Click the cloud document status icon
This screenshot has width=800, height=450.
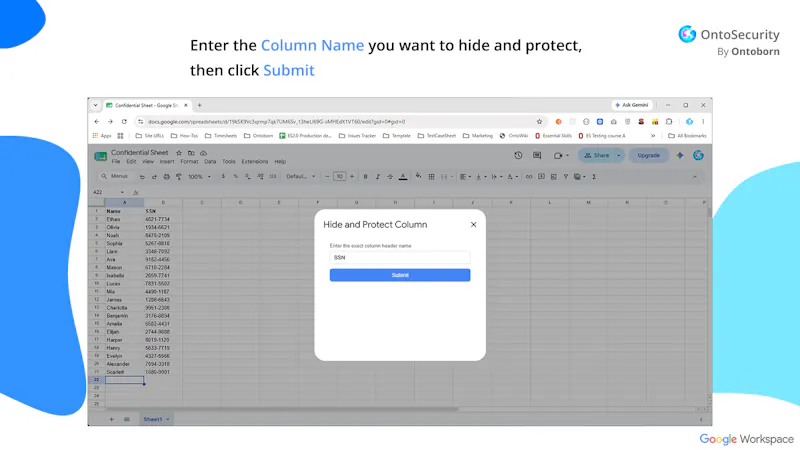click(x=204, y=153)
